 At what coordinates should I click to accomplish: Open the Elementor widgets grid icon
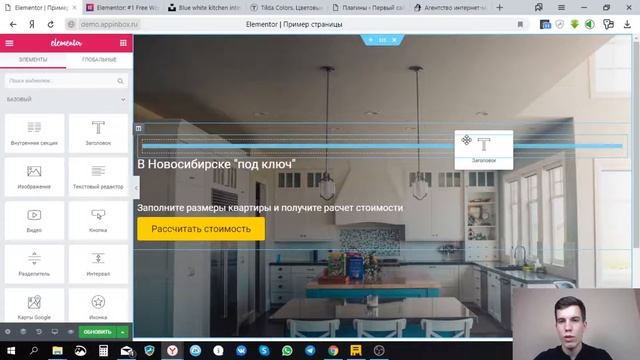tap(123, 43)
